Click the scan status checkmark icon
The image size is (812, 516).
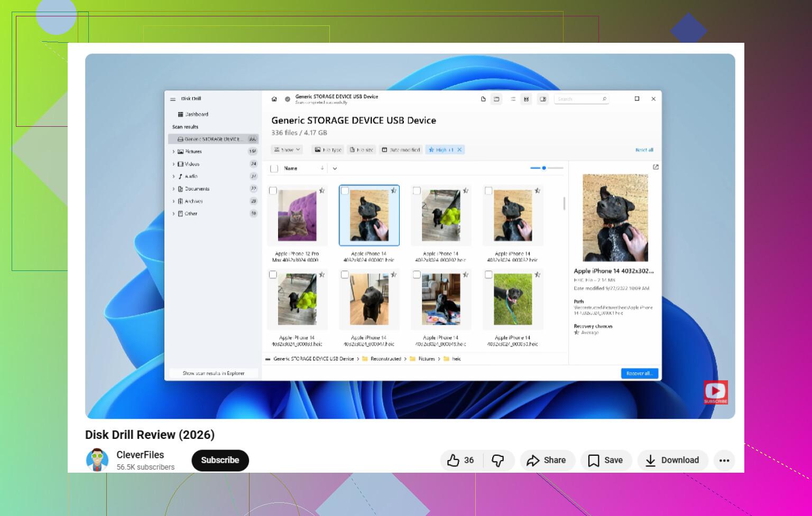[288, 99]
